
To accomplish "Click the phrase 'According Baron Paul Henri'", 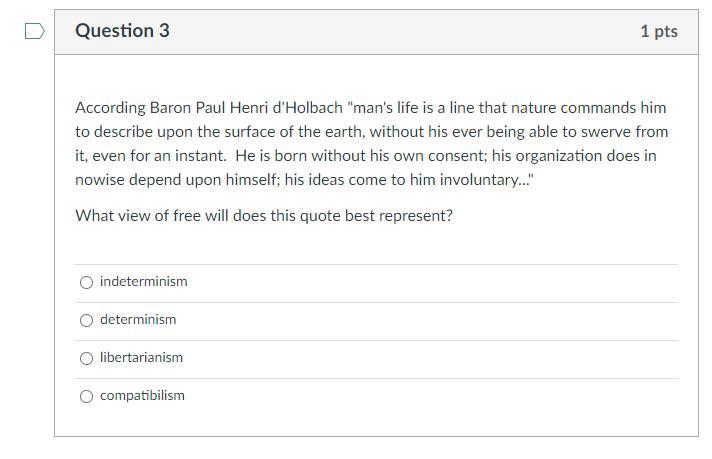I will 165,107.
